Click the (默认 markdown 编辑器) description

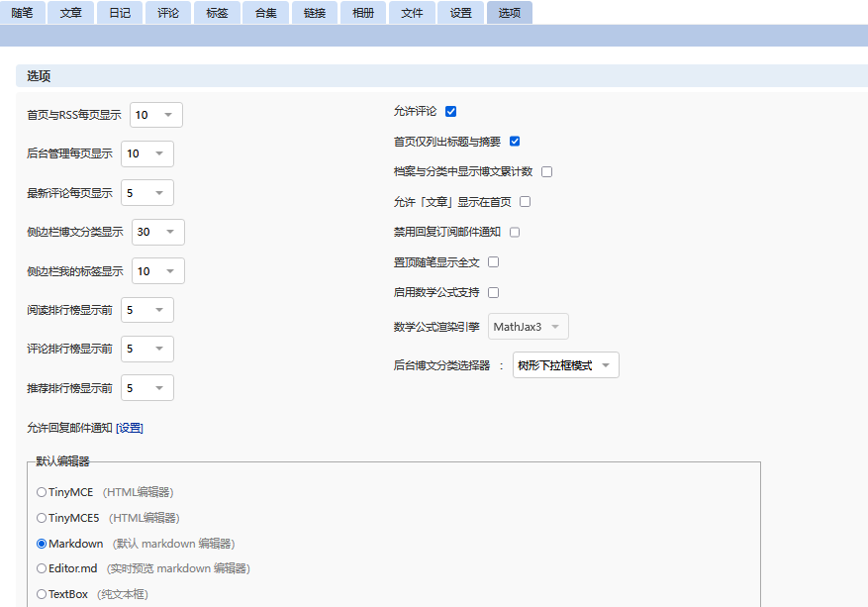click(x=174, y=544)
